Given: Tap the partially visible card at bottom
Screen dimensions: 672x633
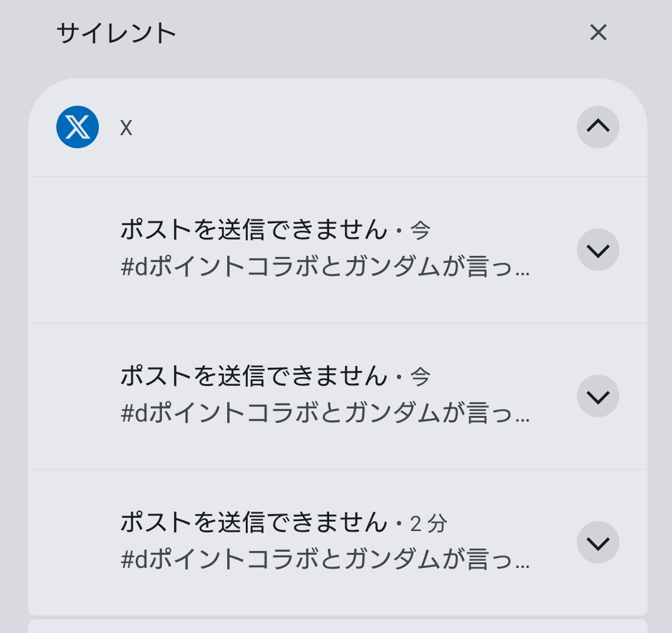Looking at the screenshot, I should tap(338, 626).
